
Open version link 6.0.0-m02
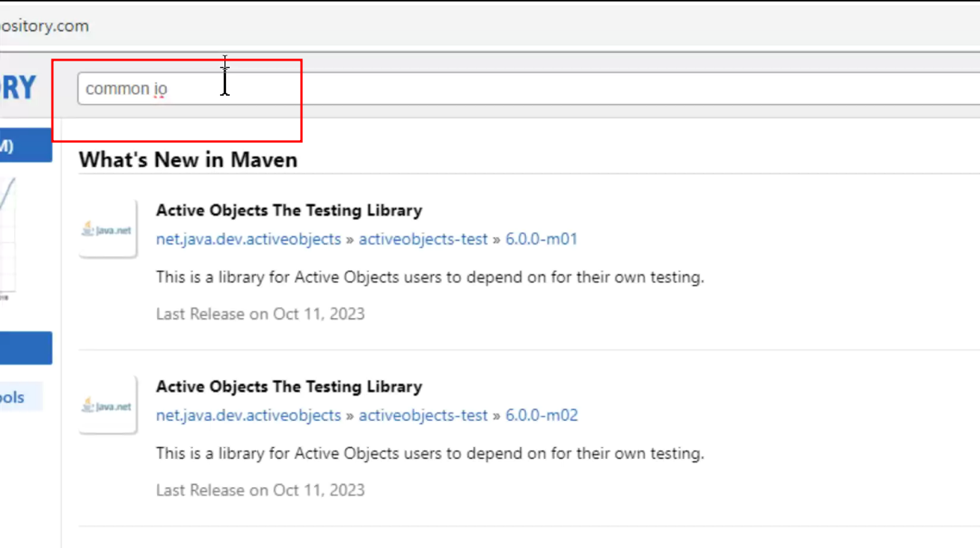coord(542,415)
